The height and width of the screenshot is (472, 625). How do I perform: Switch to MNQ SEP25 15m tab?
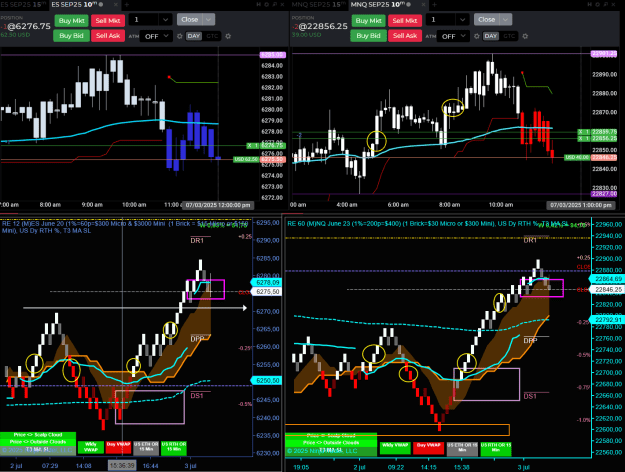pyautogui.click(x=319, y=4)
